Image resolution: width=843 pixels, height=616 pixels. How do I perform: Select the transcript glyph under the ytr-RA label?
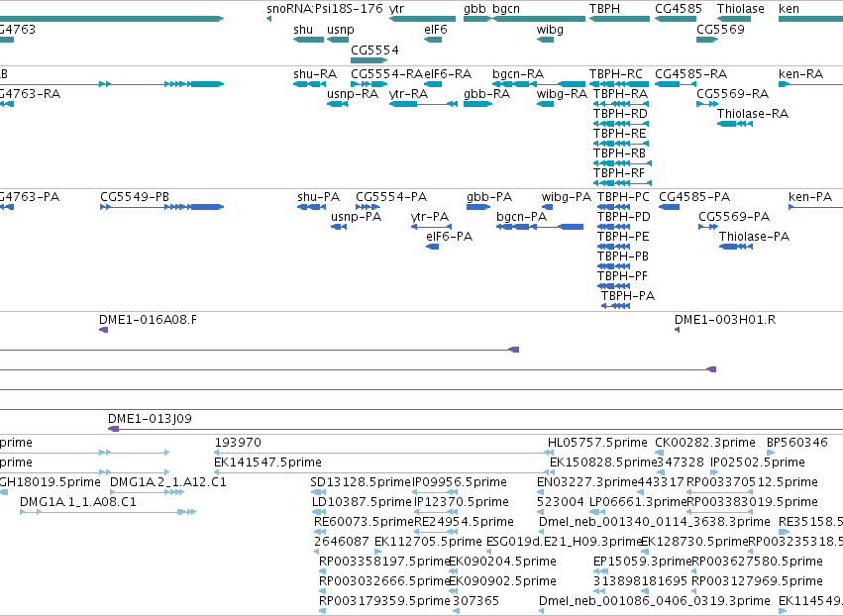pos(423,104)
